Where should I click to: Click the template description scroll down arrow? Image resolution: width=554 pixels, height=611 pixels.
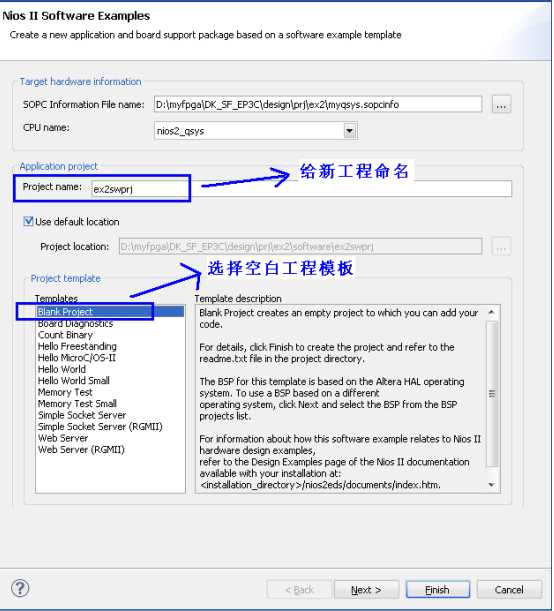(492, 485)
